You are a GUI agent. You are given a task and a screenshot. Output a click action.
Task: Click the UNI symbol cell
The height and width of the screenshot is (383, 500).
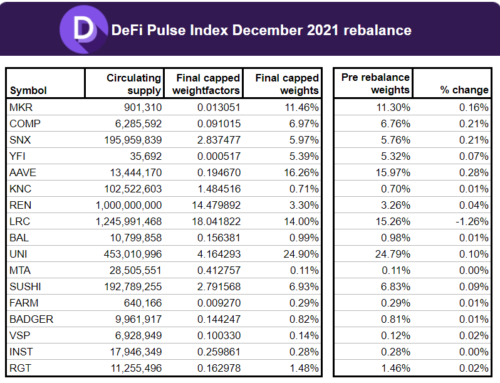click(x=18, y=254)
